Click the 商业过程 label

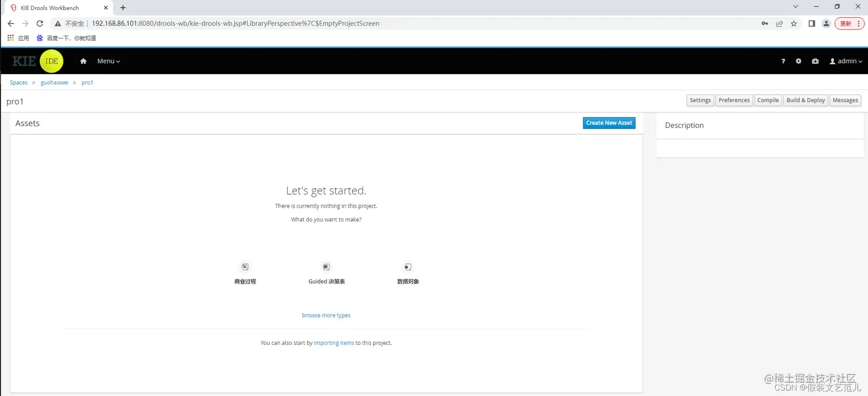[x=245, y=282]
